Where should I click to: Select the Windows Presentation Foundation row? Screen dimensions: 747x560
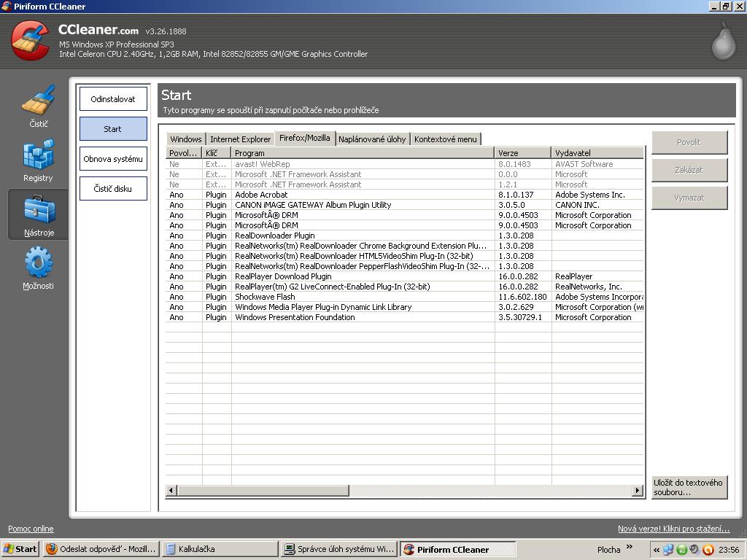pyautogui.click(x=404, y=317)
